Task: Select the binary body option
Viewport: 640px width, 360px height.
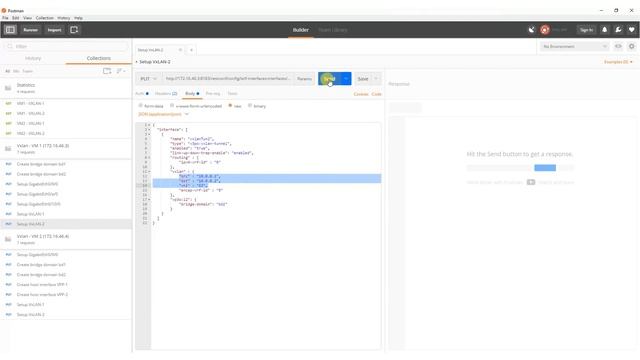Action: point(257,106)
